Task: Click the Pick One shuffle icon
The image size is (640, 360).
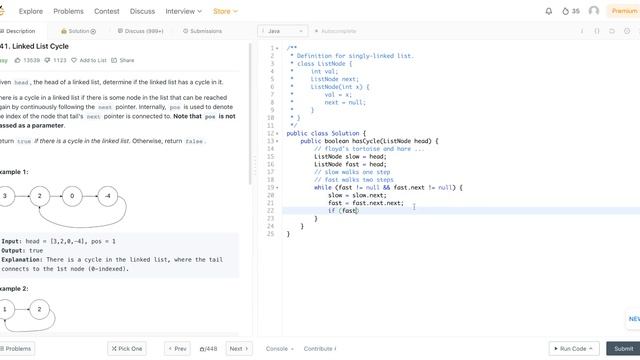Action: pos(114,349)
